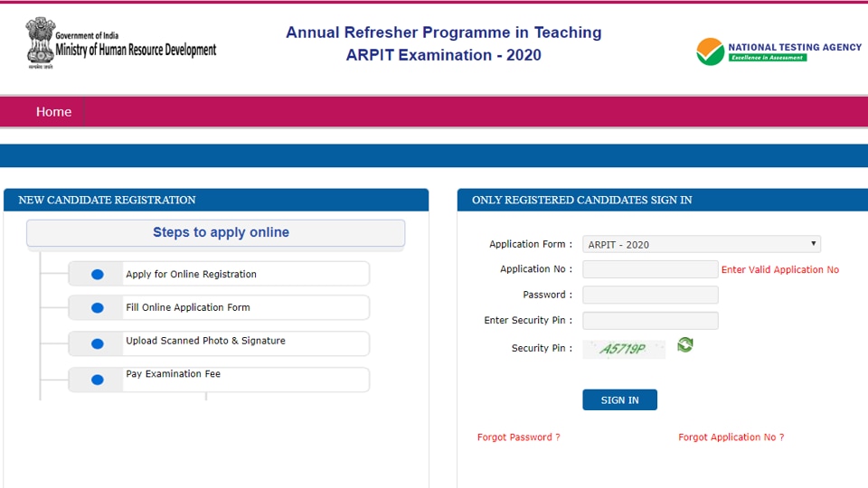Focus the Application No input field
The width and height of the screenshot is (868, 488).
click(650, 269)
